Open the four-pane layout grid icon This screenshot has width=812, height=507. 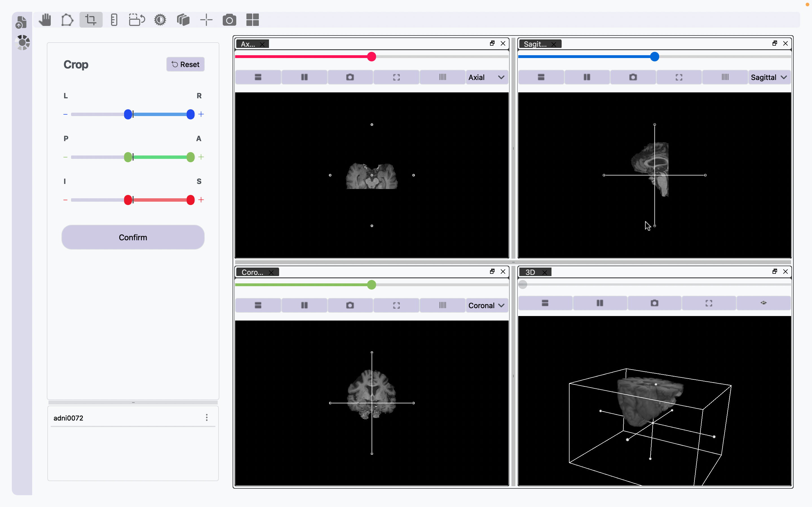[252, 20]
